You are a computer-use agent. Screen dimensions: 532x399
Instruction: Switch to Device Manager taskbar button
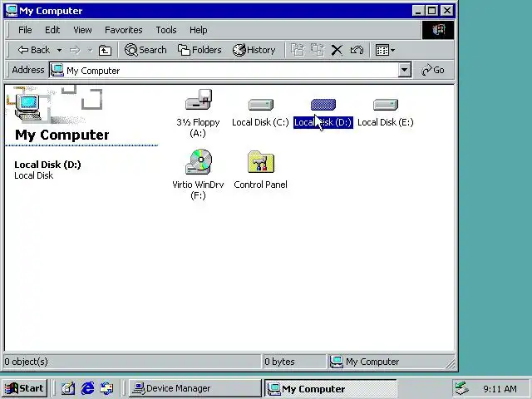[x=195, y=388]
